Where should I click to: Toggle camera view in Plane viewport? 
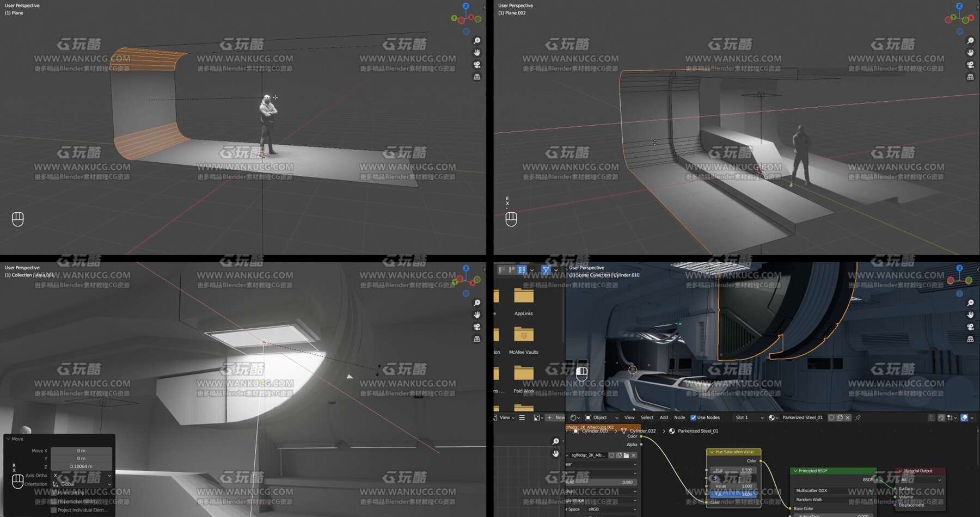click(477, 65)
